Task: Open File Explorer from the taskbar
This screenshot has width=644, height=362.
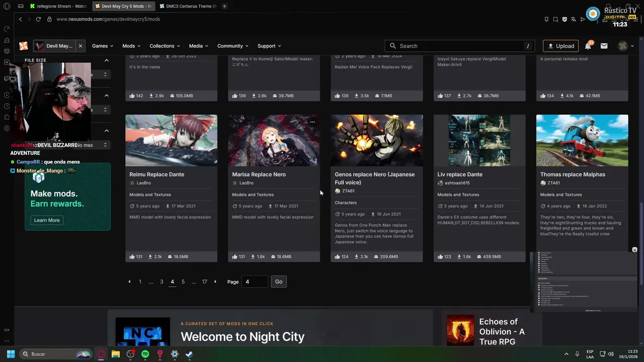Action: (x=116, y=354)
